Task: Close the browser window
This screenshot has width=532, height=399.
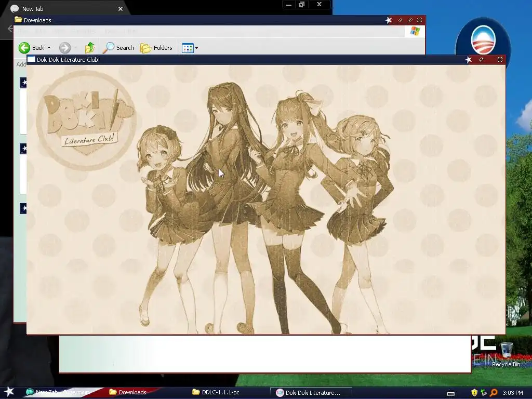Action: pos(319,4)
